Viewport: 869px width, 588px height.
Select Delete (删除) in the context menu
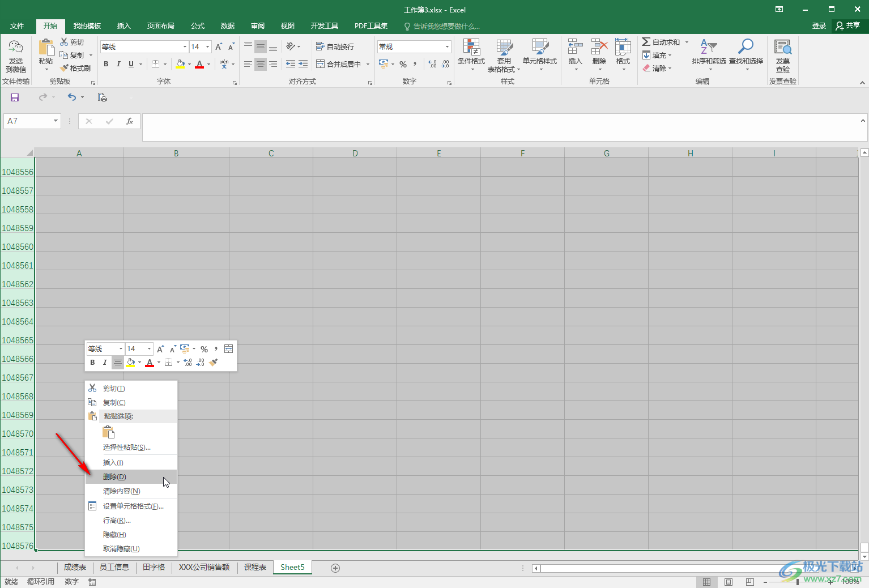[131, 477]
